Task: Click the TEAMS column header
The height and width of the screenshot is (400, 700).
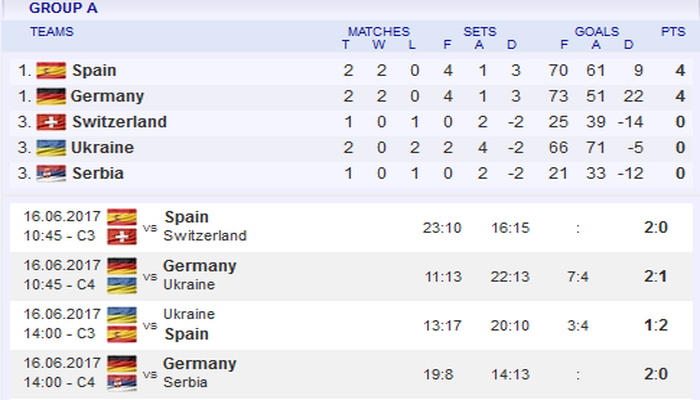Action: 52,31
